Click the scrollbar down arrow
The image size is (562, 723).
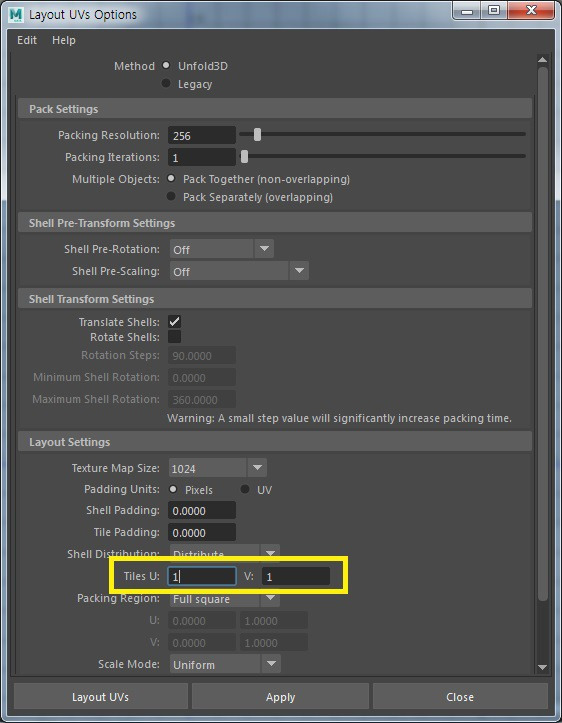click(x=543, y=667)
